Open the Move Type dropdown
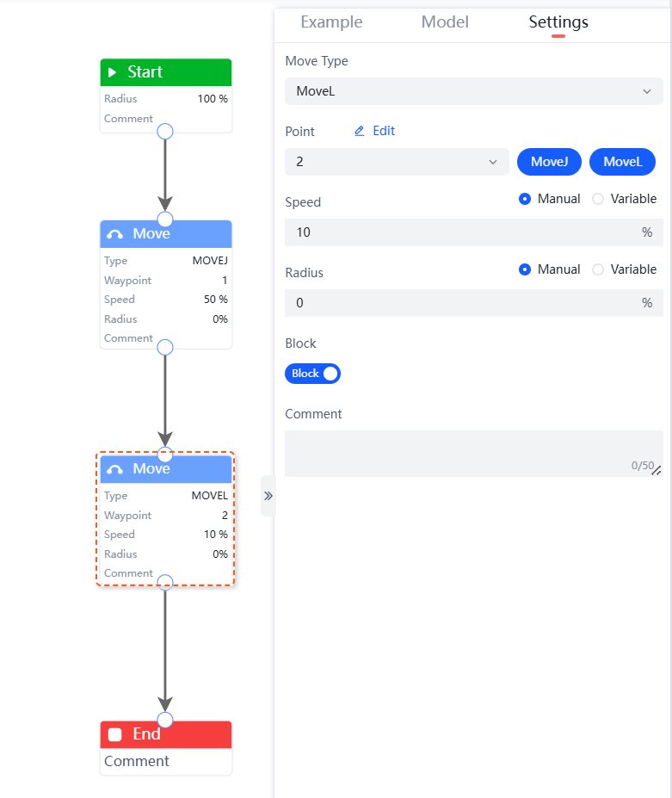The height and width of the screenshot is (798, 672). (474, 91)
